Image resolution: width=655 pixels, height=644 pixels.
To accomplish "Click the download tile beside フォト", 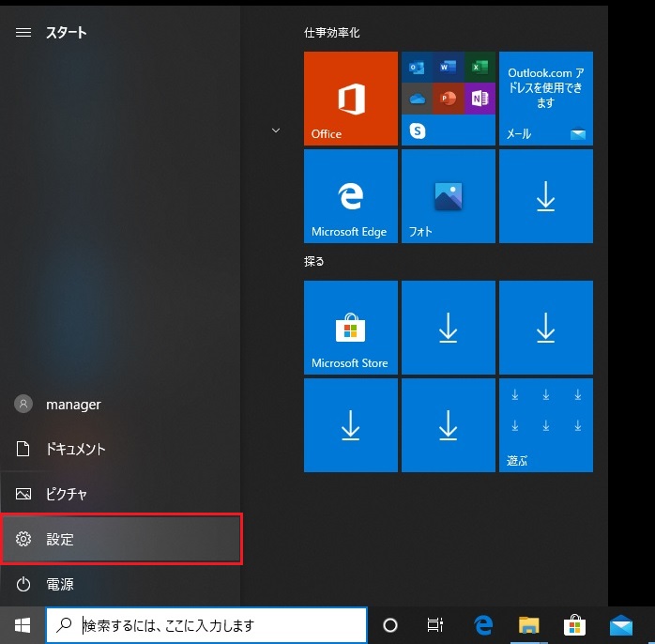I will point(546,196).
